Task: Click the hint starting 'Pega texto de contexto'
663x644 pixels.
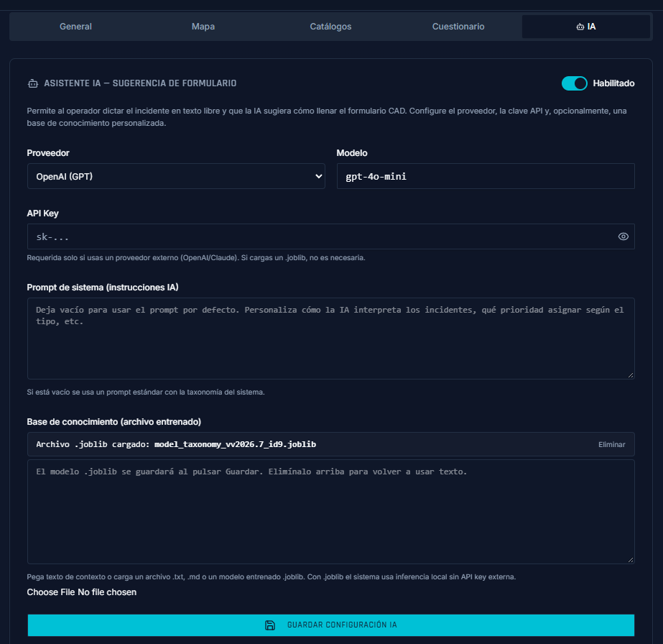Action: pos(272,576)
